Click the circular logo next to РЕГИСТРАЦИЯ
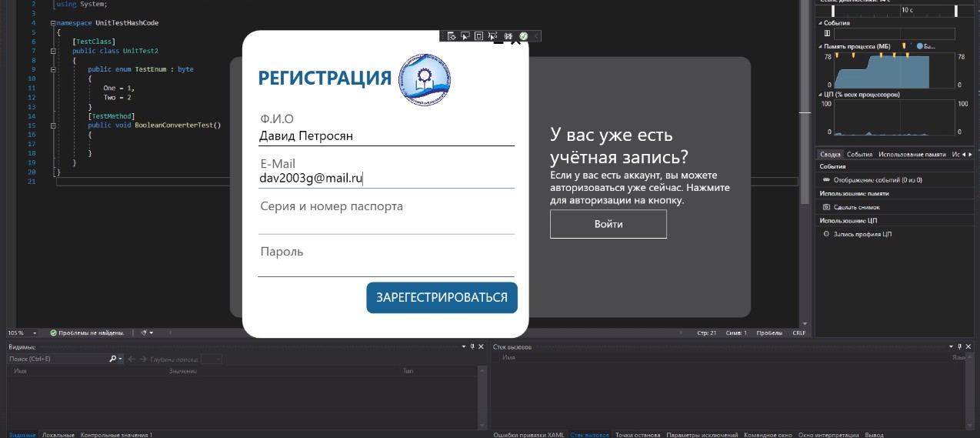This screenshot has width=980, height=438. 424,81
